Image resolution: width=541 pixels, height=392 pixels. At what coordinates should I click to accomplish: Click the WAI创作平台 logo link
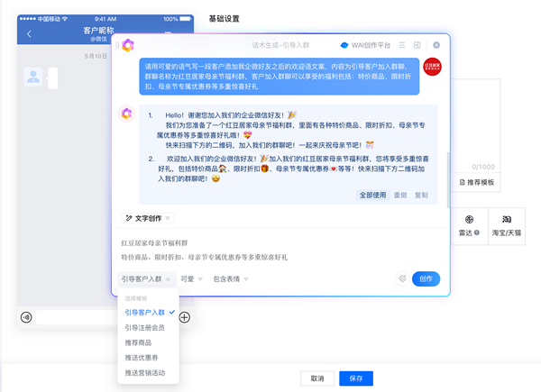pos(367,44)
